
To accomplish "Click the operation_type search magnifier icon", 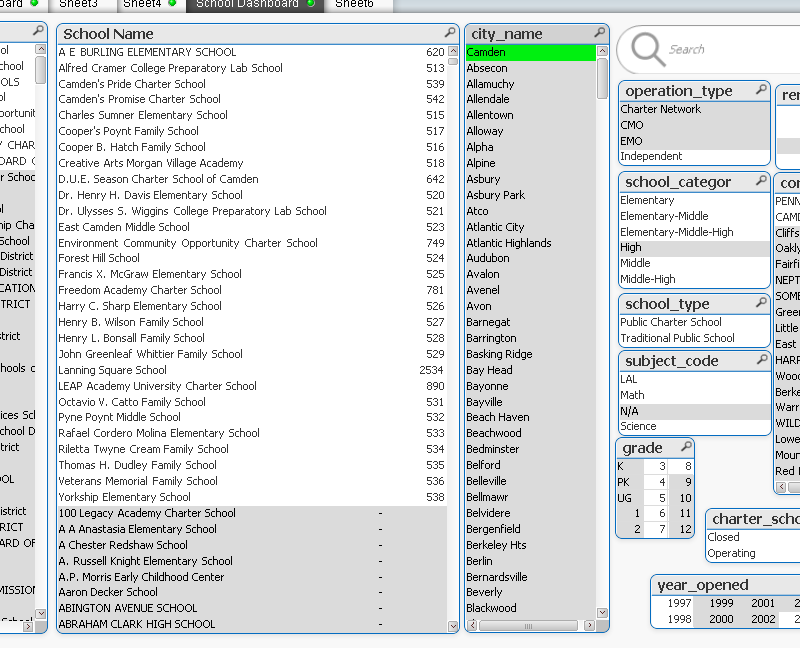I will 760,91.
